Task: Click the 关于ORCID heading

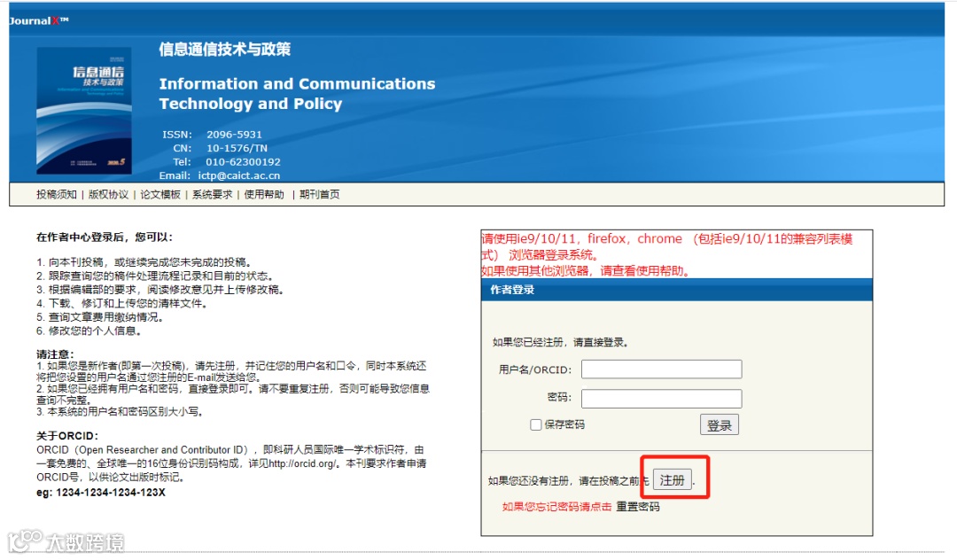Action: (67, 436)
